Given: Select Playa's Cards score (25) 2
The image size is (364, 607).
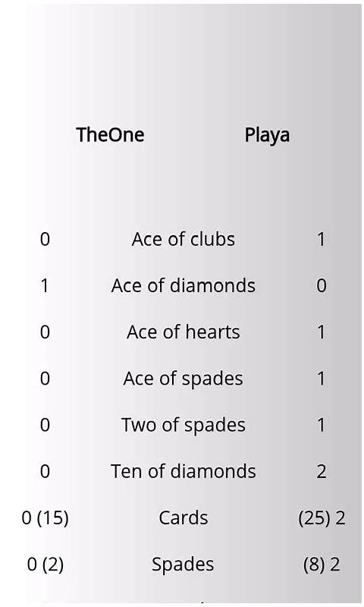Looking at the screenshot, I should pos(322,518).
